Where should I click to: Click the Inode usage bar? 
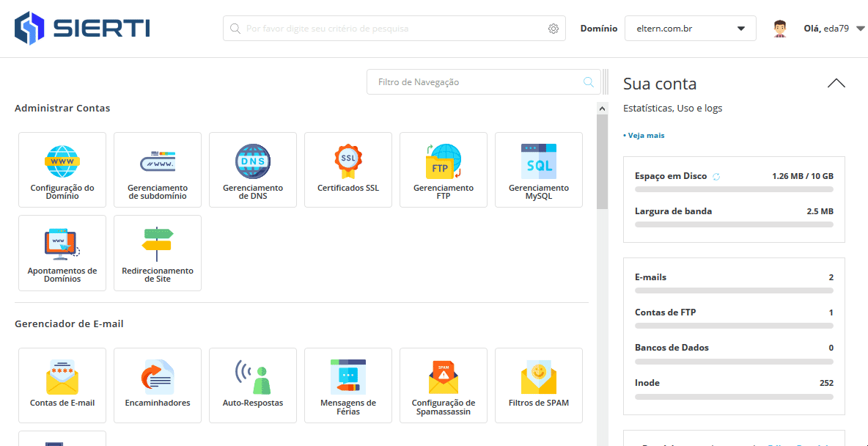(734, 397)
